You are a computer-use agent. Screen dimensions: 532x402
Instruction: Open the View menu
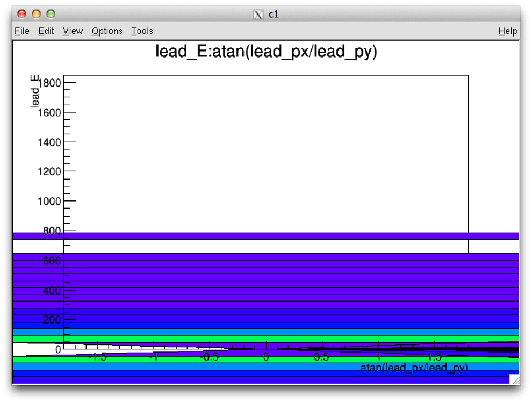(72, 31)
